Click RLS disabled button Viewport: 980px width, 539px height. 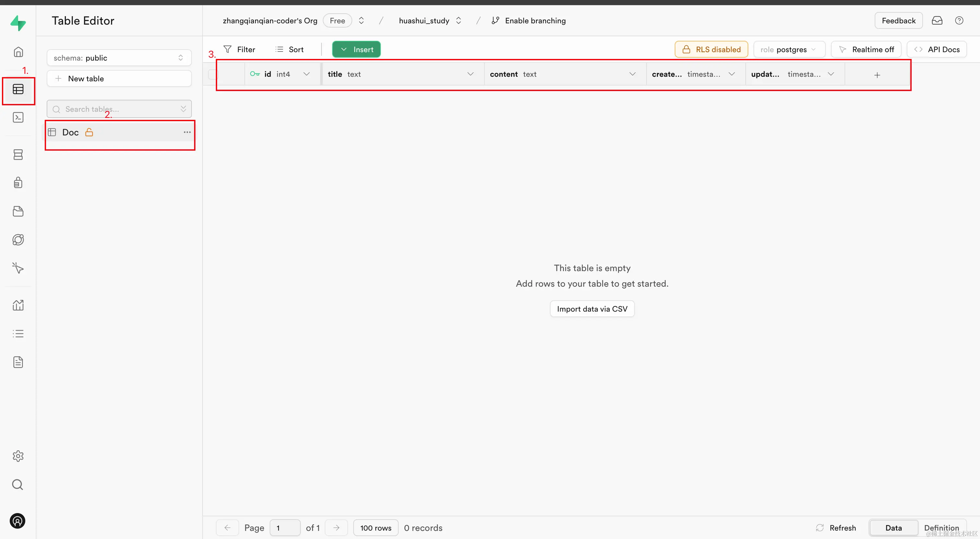[x=711, y=50]
